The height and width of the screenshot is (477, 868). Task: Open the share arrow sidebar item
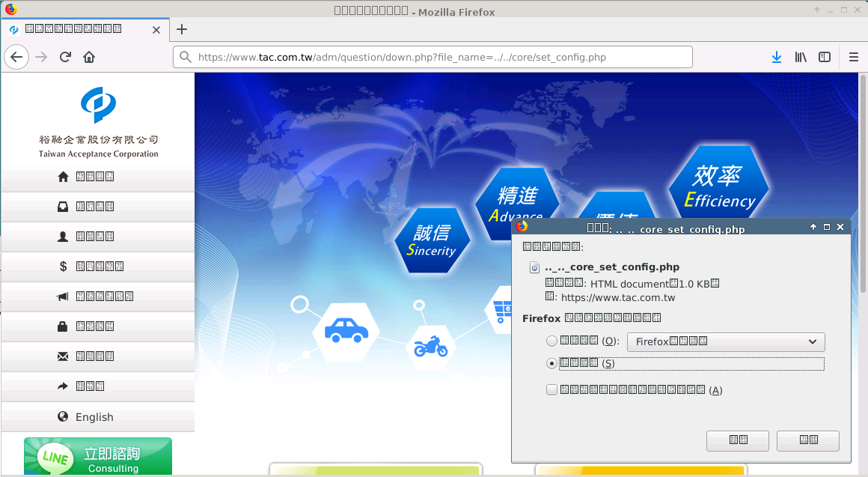coord(98,386)
